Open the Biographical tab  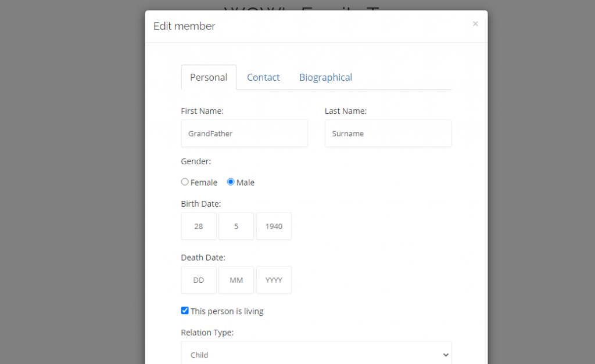pyautogui.click(x=325, y=77)
